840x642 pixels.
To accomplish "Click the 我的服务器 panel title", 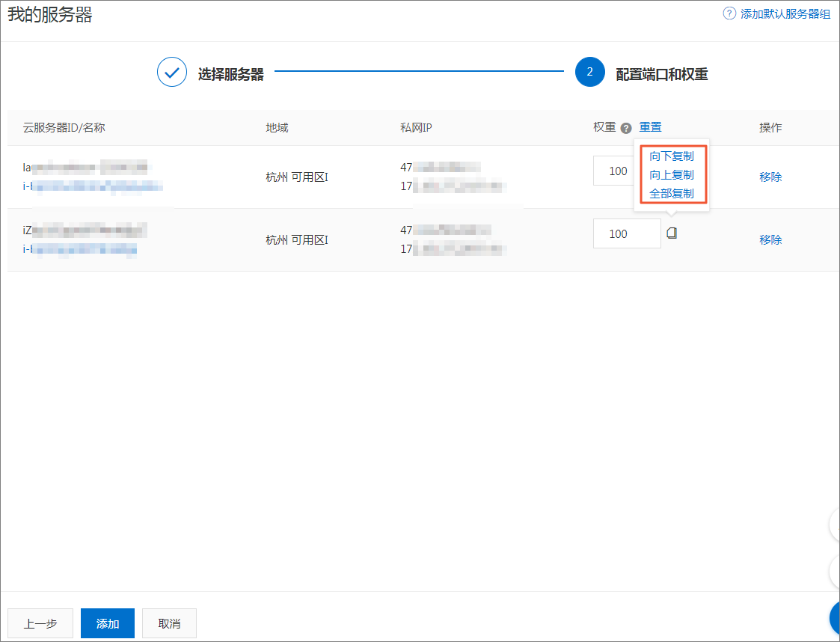I will 50,14.
